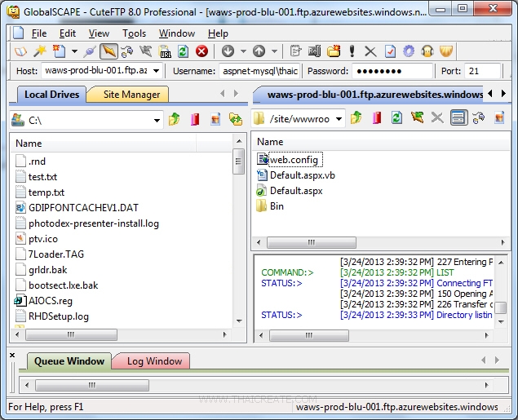Click the remote pane refresh icon
The image size is (518, 420).
tap(396, 117)
